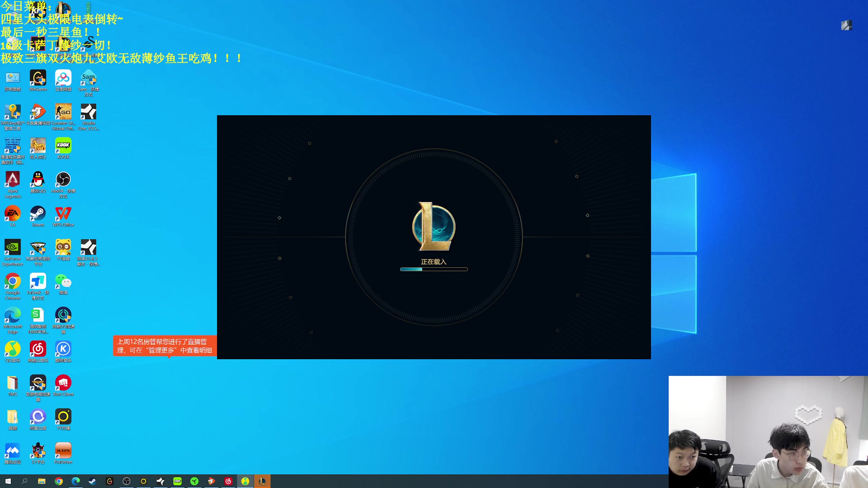Switch to KOOK in the taskbar

(177, 481)
